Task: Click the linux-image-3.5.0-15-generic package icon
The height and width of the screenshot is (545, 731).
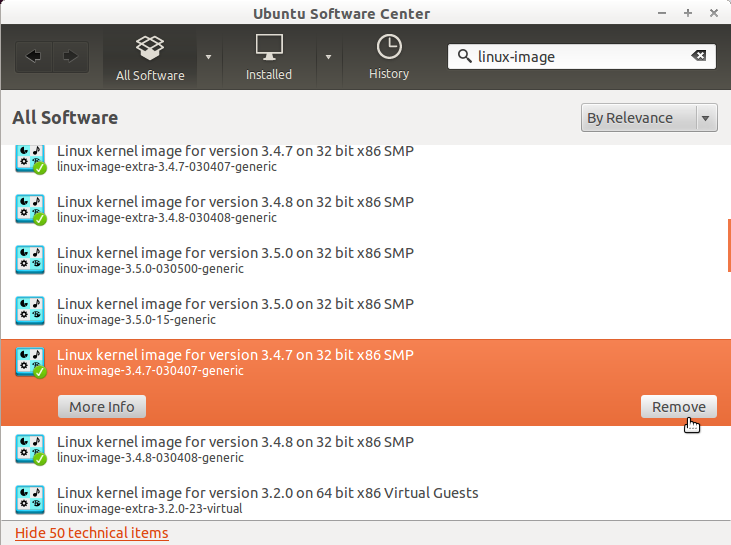Action: click(x=30, y=311)
